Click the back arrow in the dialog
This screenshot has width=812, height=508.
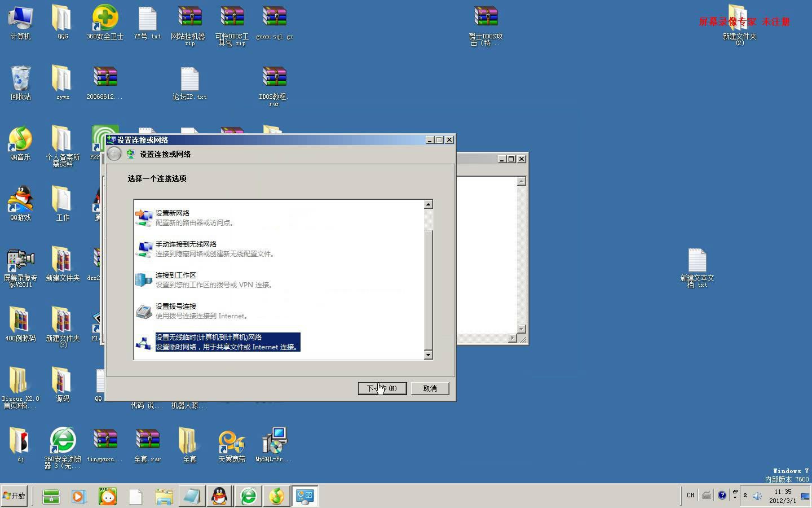click(x=114, y=154)
